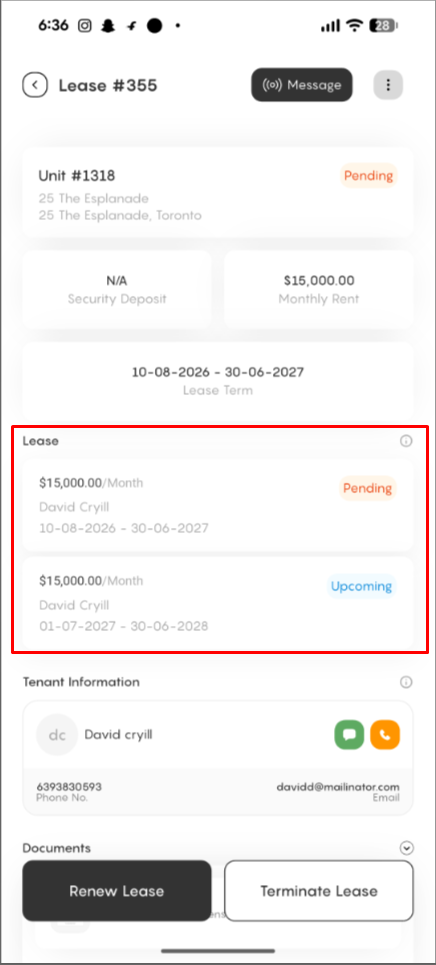This screenshot has width=436, height=965.
Task: Tap the info icon next to Tenant Information
Action: tap(406, 682)
